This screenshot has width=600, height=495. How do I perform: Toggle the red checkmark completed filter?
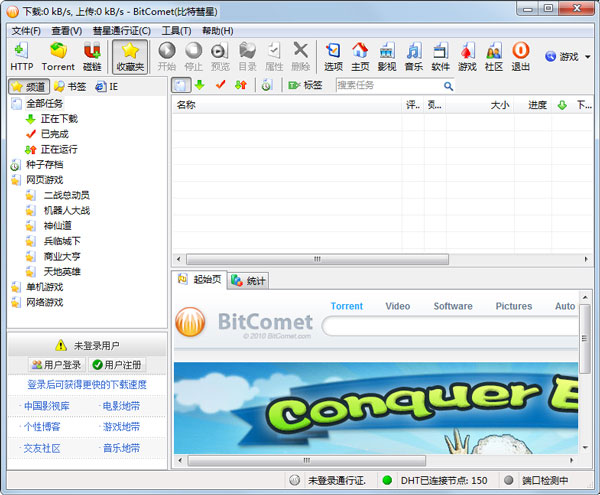pyautogui.click(x=220, y=85)
